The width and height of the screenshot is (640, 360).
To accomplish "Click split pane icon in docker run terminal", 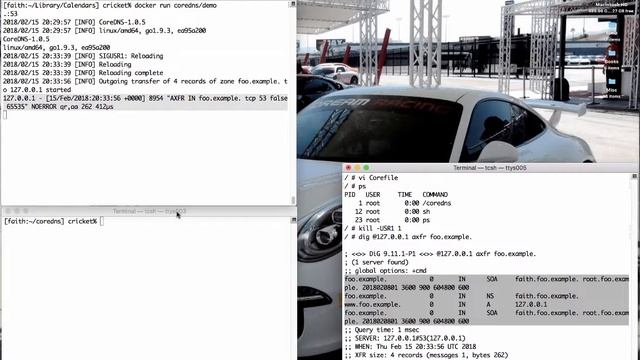I will (x=293, y=4).
